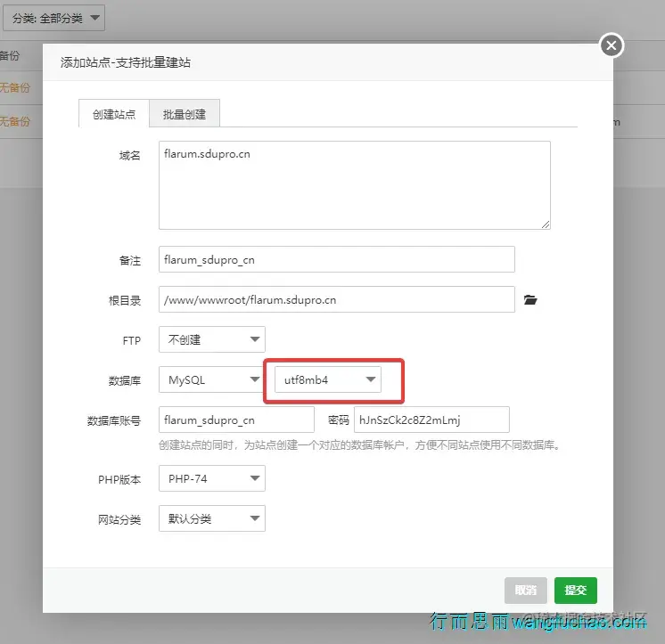This screenshot has height=644, width=665.
Task: Click the 取消 cancel button
Action: (x=525, y=591)
